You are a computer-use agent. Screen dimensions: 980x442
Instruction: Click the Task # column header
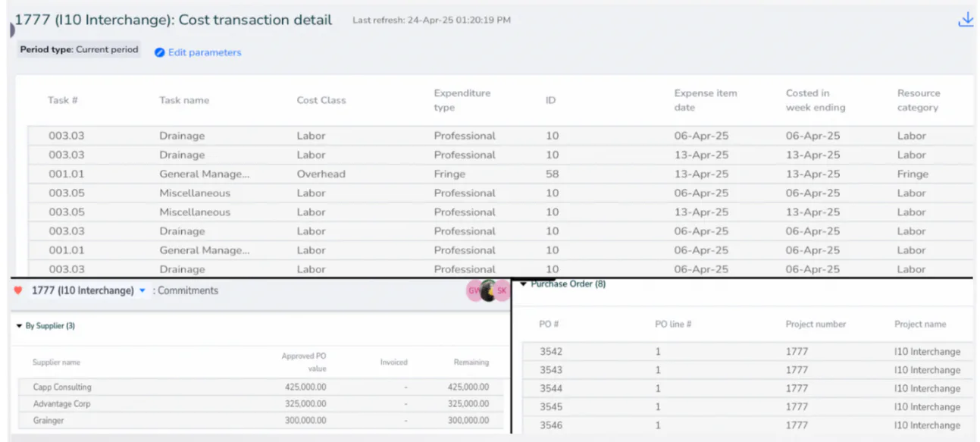63,100
